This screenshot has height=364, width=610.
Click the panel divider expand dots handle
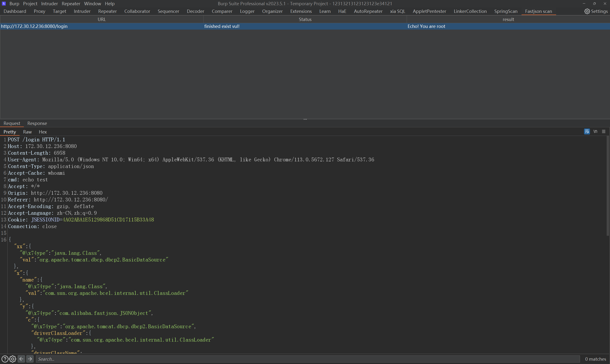tap(305, 119)
